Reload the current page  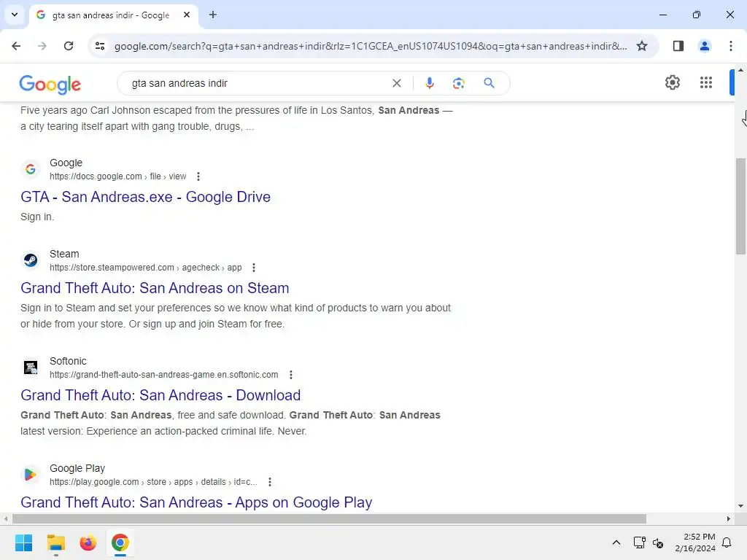point(69,46)
